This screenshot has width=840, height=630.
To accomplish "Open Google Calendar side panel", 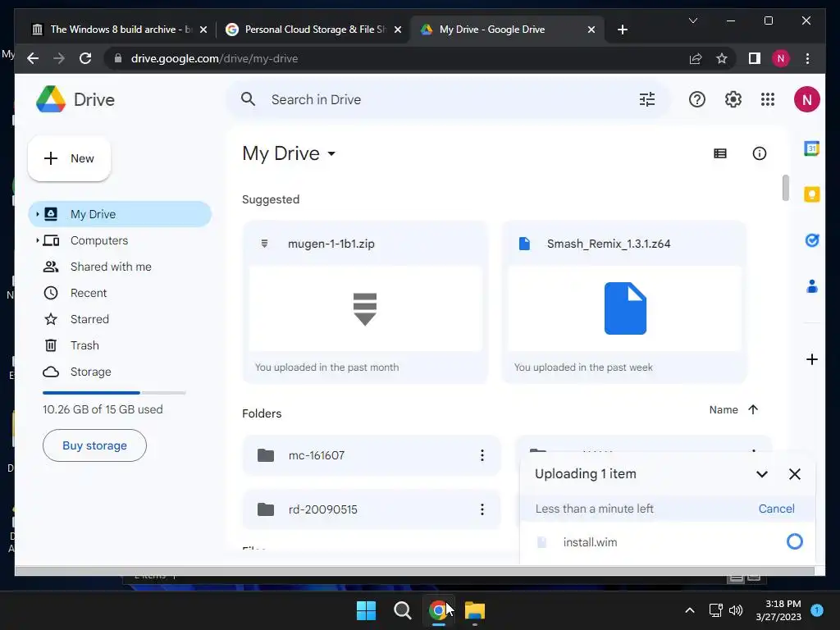I will [811, 148].
